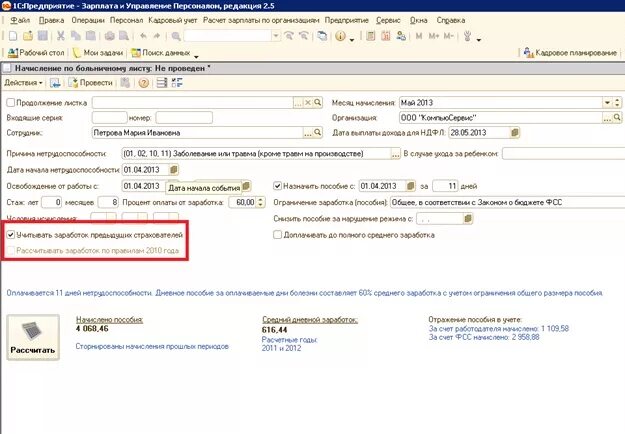625x434 pixels.
Task: Open the calendar icon in main toolbar
Action: 386,36
